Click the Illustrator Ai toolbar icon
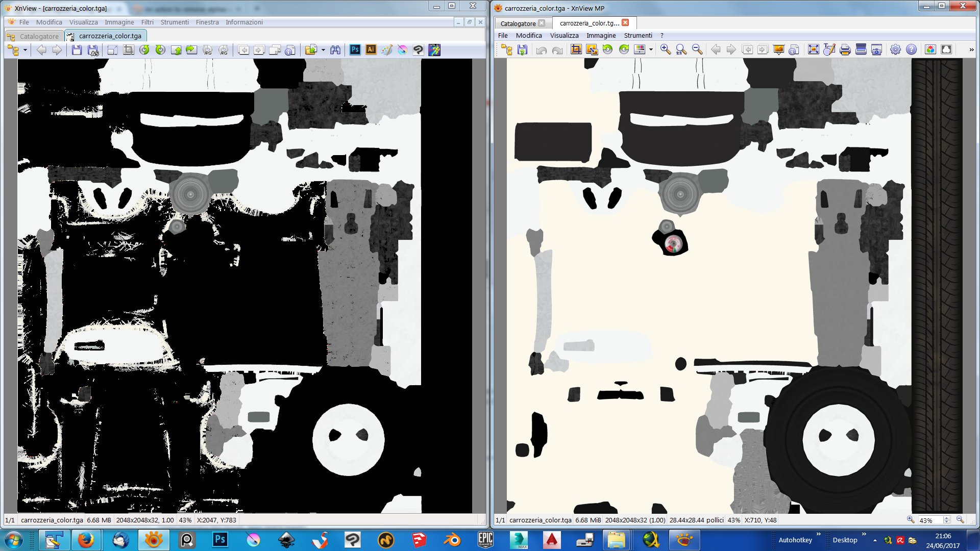Viewport: 980px width, 551px height. 371,50
